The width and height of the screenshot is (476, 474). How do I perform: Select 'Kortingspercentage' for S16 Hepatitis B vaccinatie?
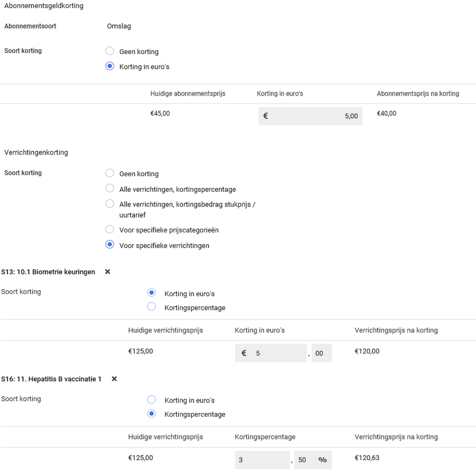(152, 414)
